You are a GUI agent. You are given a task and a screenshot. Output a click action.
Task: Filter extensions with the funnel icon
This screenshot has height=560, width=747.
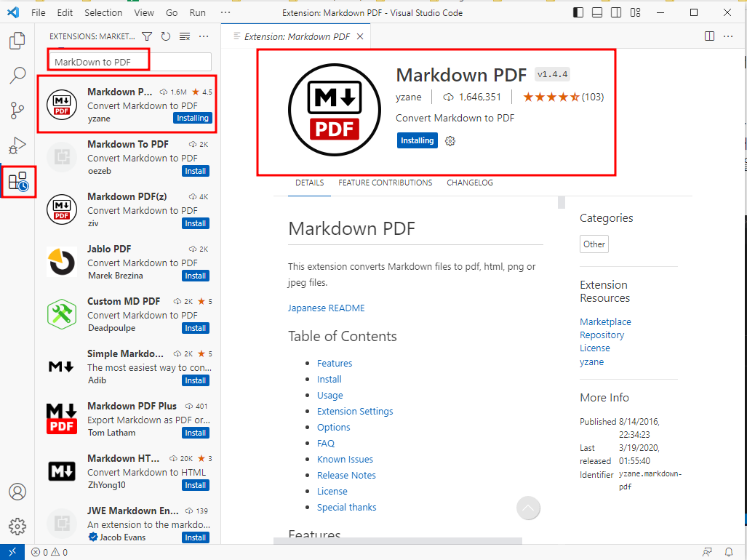point(147,36)
